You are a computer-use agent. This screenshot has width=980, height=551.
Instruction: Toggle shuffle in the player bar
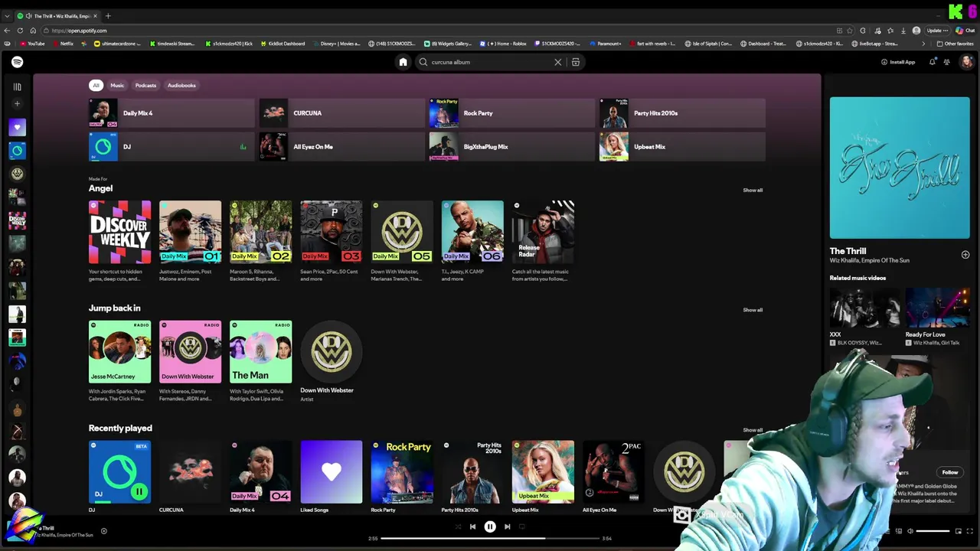[458, 527]
